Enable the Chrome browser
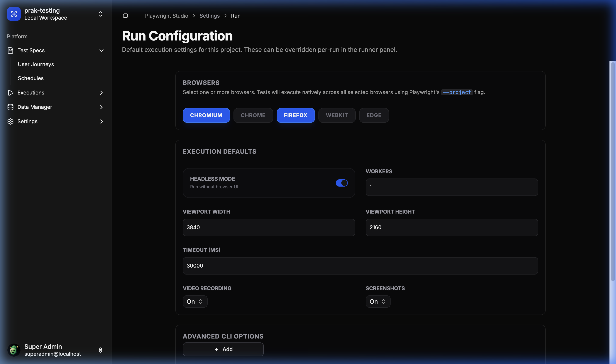The width and height of the screenshot is (616, 364). point(253,115)
